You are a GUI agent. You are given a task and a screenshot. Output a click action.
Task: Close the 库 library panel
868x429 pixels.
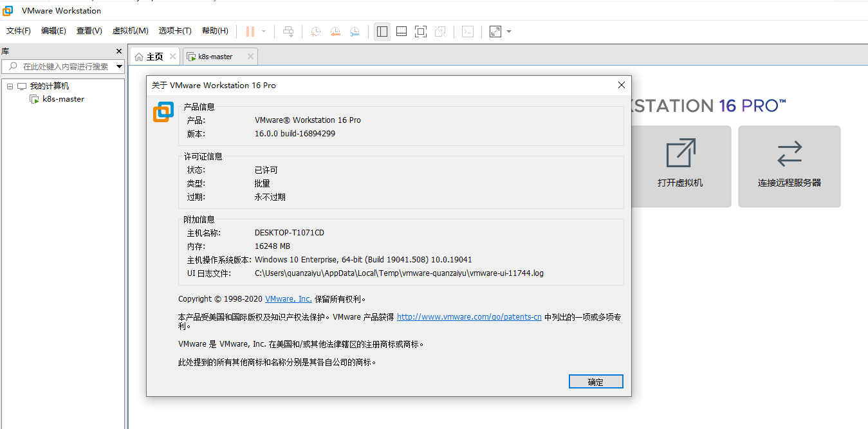[119, 51]
